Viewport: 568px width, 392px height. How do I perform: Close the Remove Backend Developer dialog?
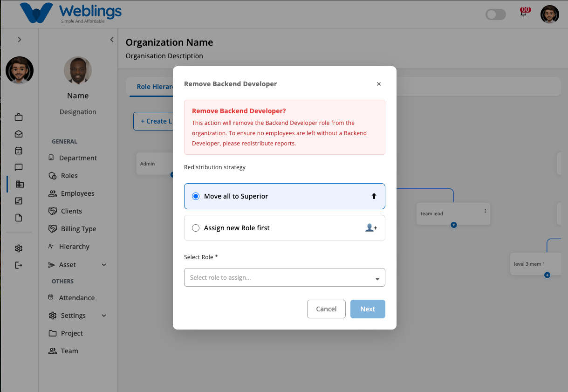pos(379,84)
